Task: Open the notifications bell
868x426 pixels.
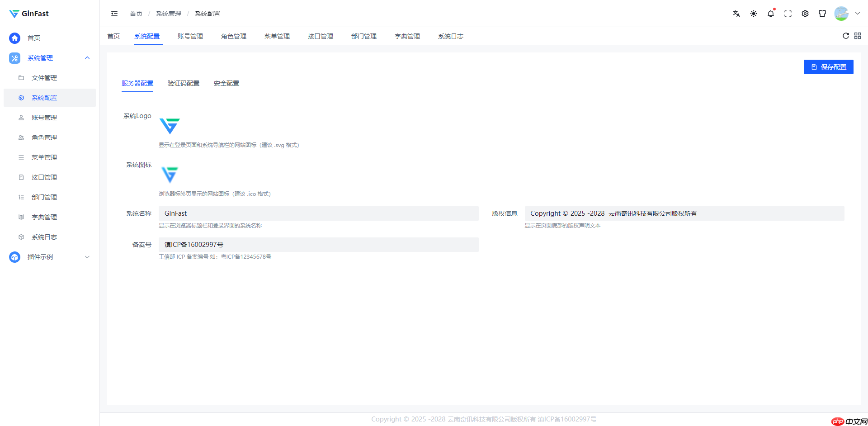Action: click(x=770, y=14)
